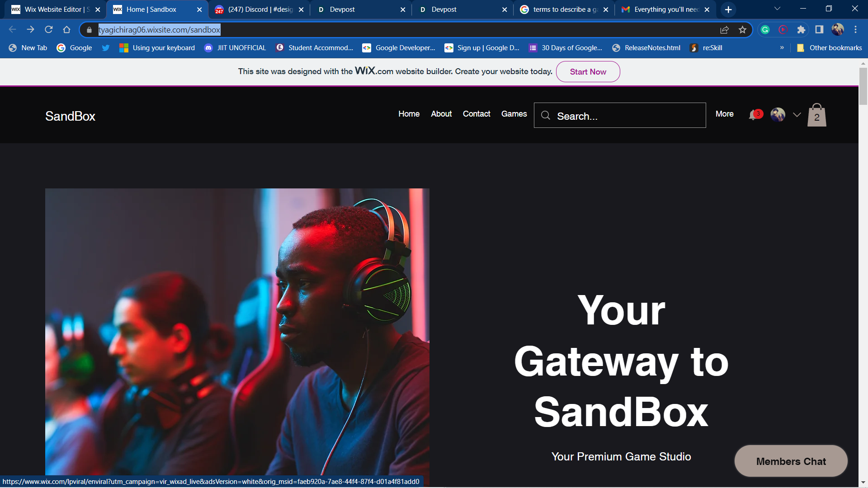Click the member profile avatar on site

click(x=778, y=115)
